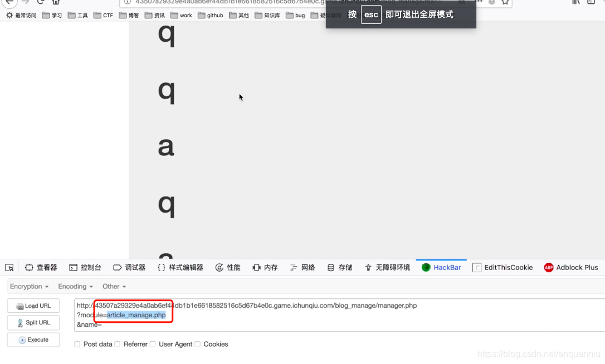Open the 存储 storage tab
Screen dimensions: 605x364
(339, 268)
